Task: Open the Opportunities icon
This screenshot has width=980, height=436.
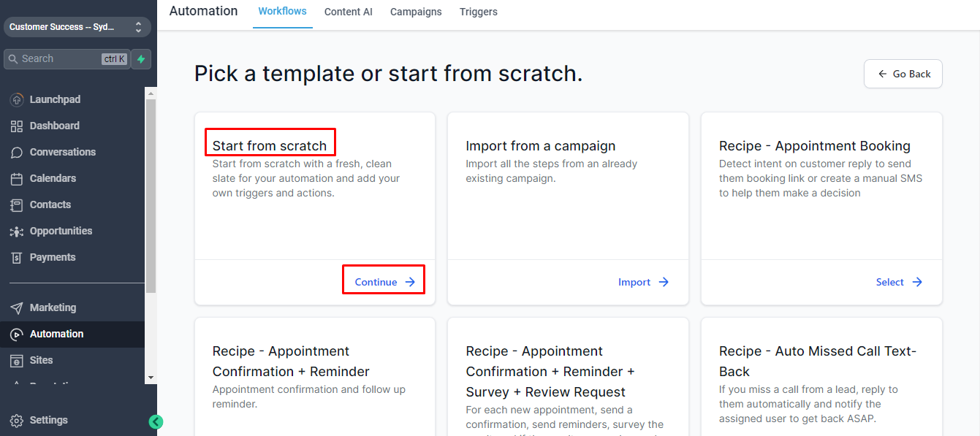Action: click(x=17, y=231)
